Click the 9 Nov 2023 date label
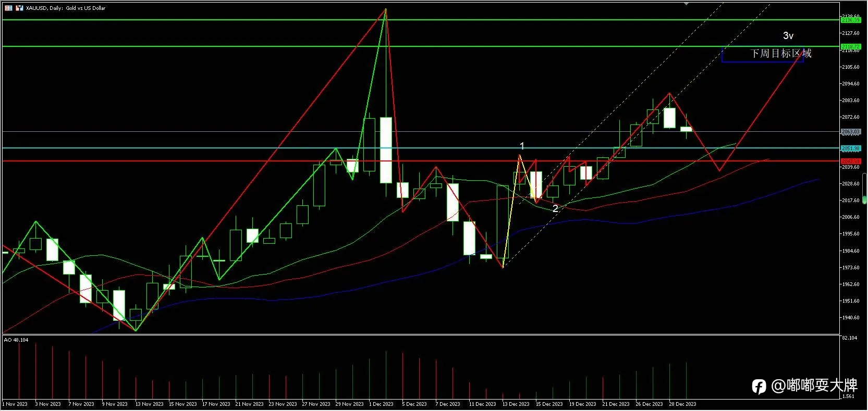Image resolution: width=868 pixels, height=411 pixels. [115, 404]
